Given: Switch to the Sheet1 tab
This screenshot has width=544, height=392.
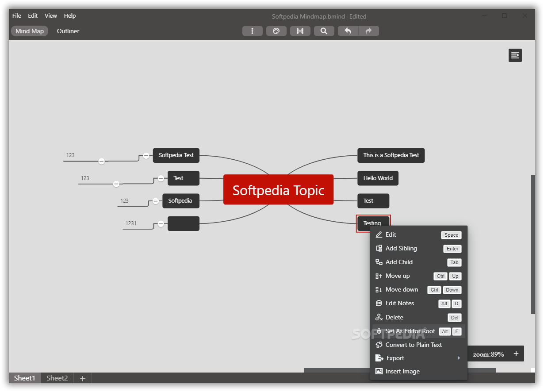Looking at the screenshot, I should tap(24, 378).
